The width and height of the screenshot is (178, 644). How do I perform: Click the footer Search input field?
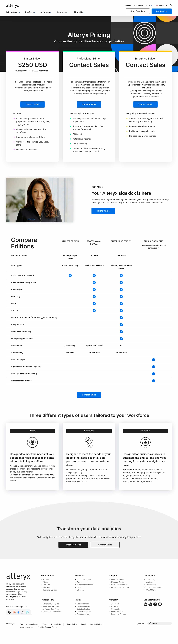click(160, 623)
